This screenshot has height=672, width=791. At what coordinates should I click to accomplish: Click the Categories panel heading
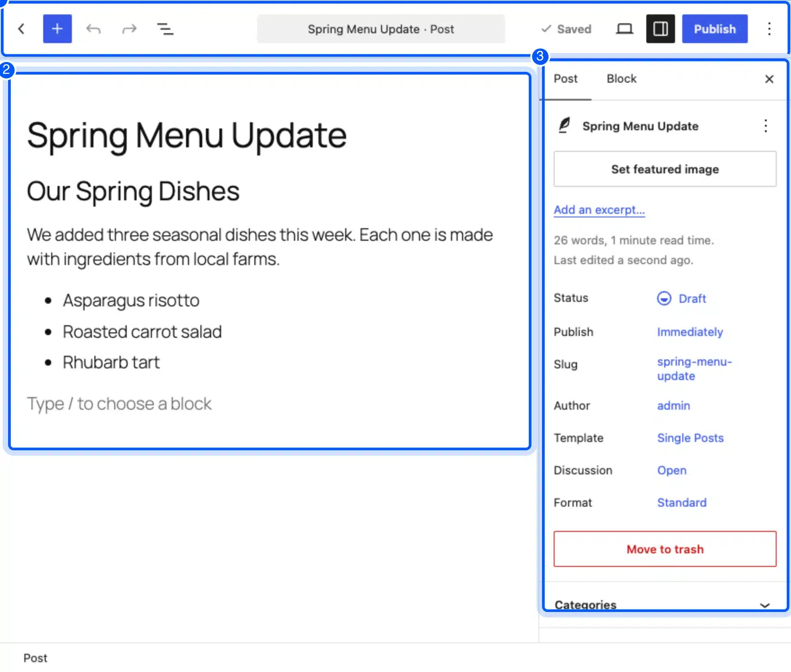click(x=585, y=605)
